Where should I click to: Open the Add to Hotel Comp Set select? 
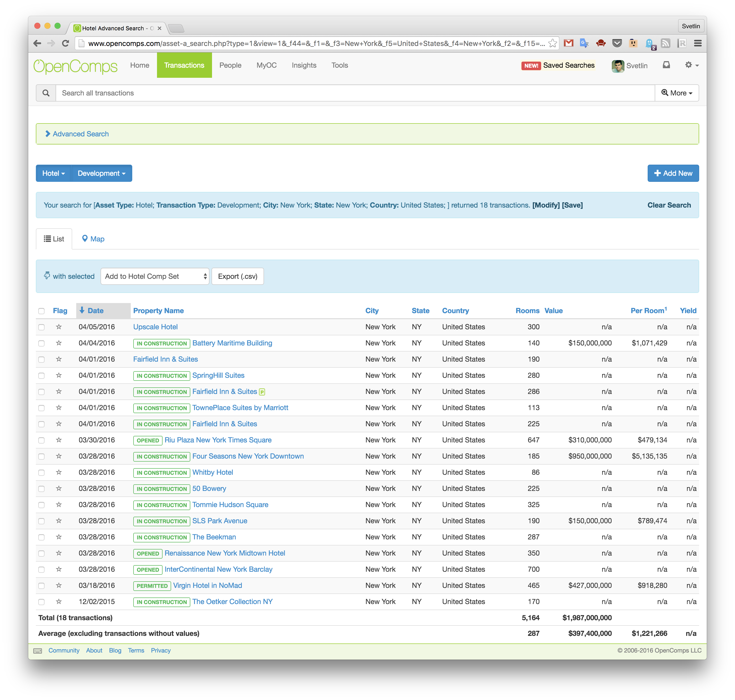pyautogui.click(x=155, y=277)
